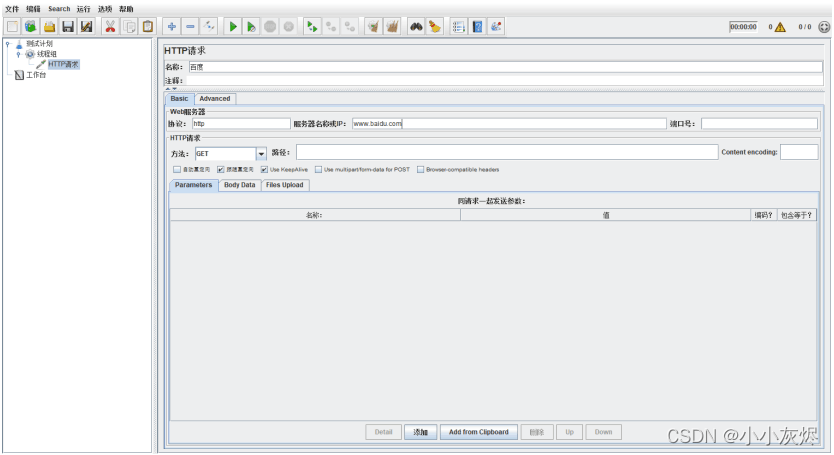Click the 名称 field containing 百度
Viewport: 834px width, 455px height.
(x=506, y=67)
